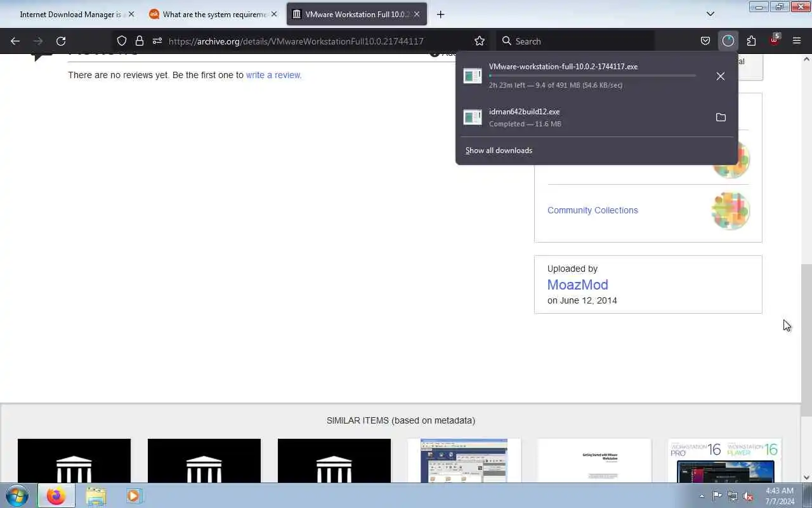
Task: Open the uBlock Origin extension icon
Action: click(x=774, y=41)
